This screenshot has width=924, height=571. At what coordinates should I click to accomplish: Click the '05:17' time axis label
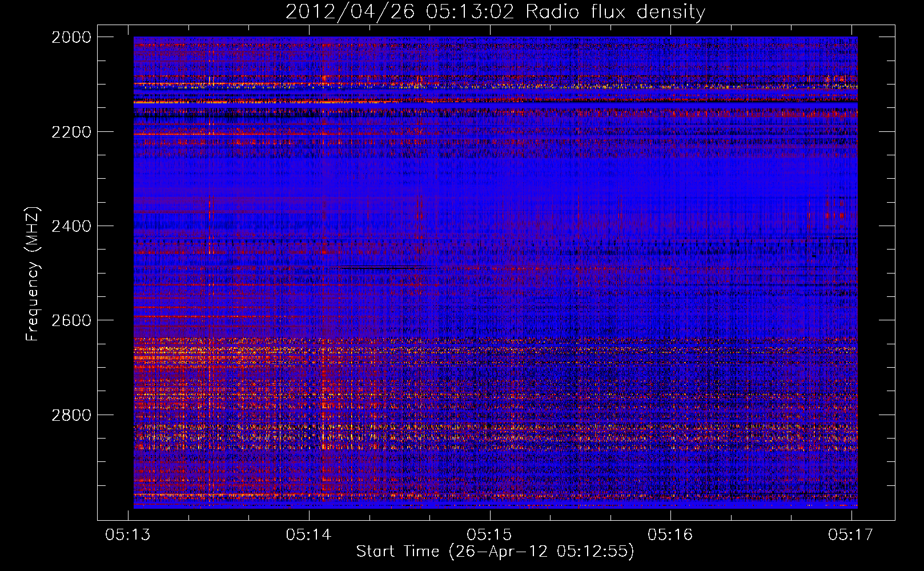(851, 534)
